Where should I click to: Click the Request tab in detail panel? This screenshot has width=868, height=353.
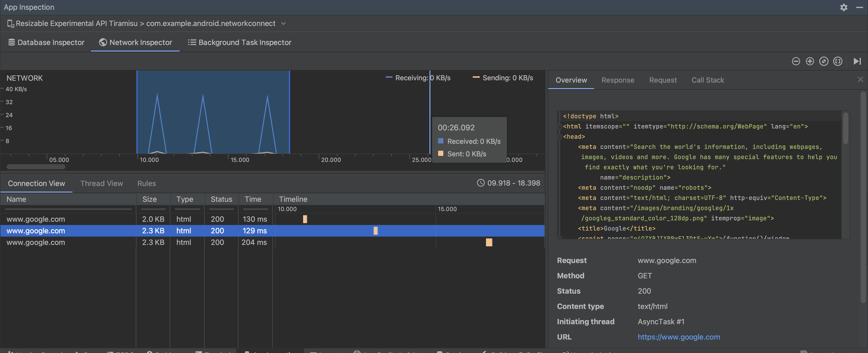point(663,80)
